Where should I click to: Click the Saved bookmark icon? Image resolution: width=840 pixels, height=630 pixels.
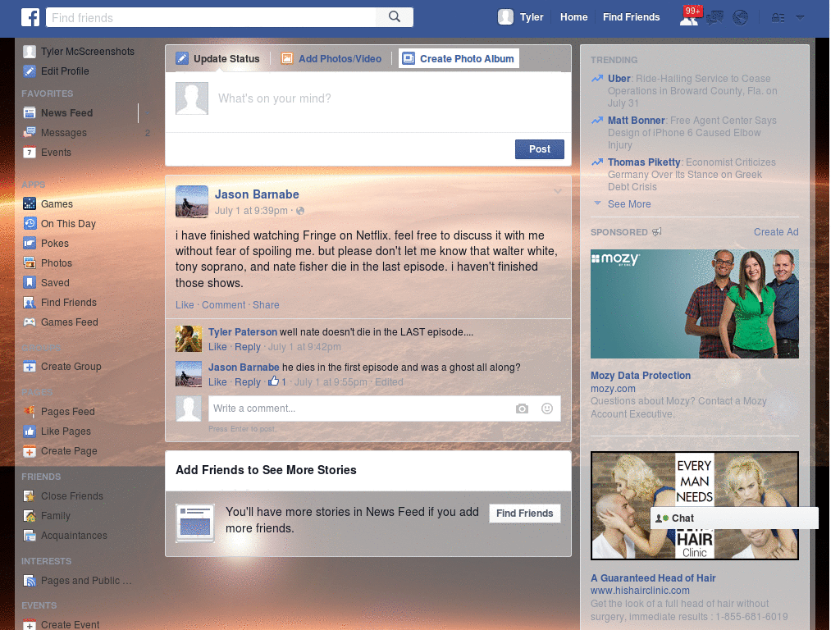pos(30,282)
